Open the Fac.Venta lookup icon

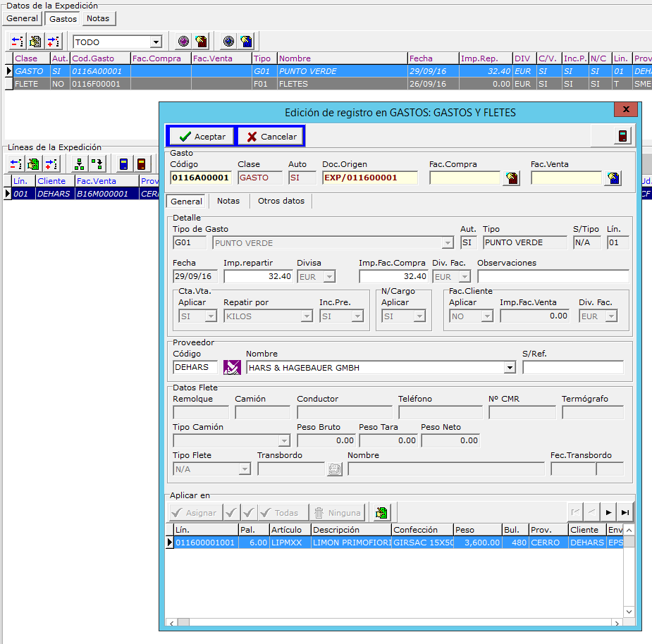[x=613, y=178]
